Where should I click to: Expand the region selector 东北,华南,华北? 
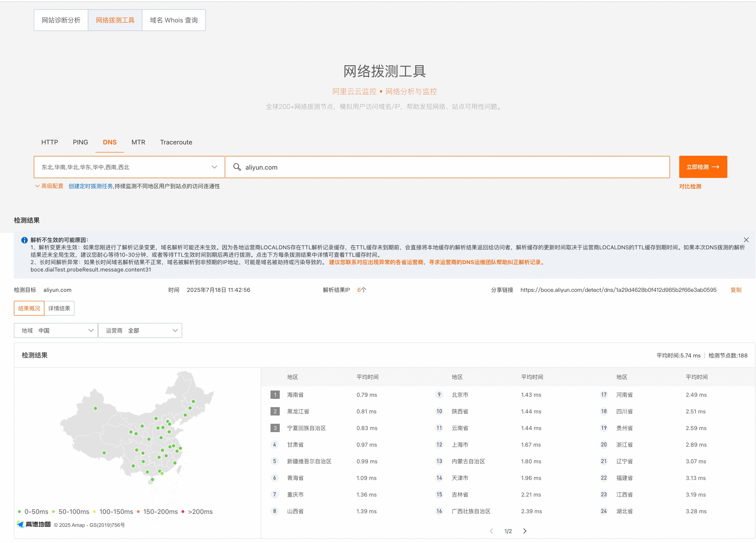(129, 167)
